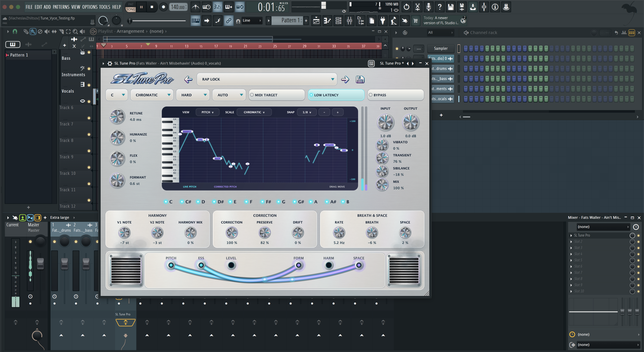Enable the MIDI TARGET option
The height and width of the screenshot is (352, 644).
277,95
